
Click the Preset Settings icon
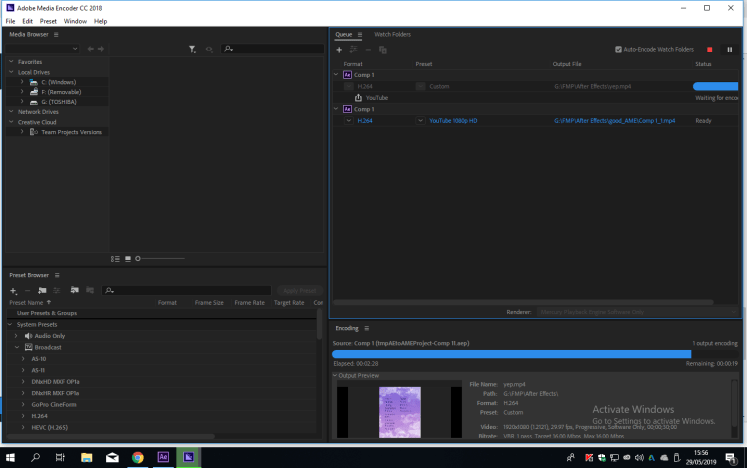pos(57,291)
